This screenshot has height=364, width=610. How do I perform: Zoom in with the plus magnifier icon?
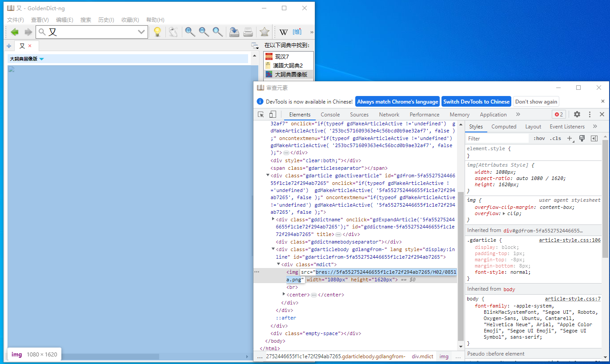[x=190, y=32]
